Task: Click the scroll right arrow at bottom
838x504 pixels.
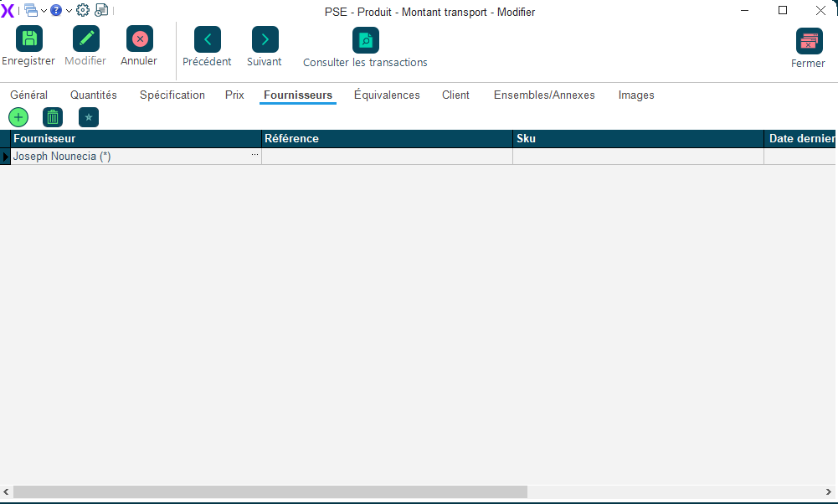Action: (829, 491)
